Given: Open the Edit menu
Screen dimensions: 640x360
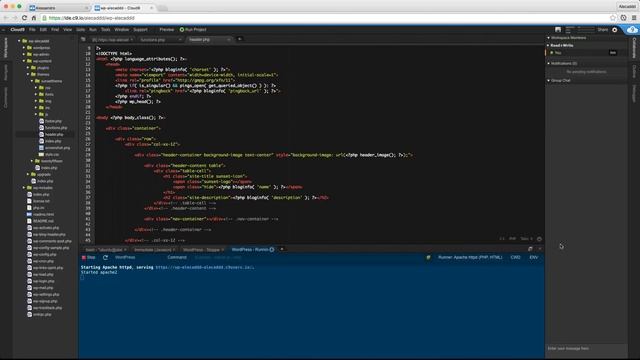Looking at the screenshot, I should (x=43, y=29).
